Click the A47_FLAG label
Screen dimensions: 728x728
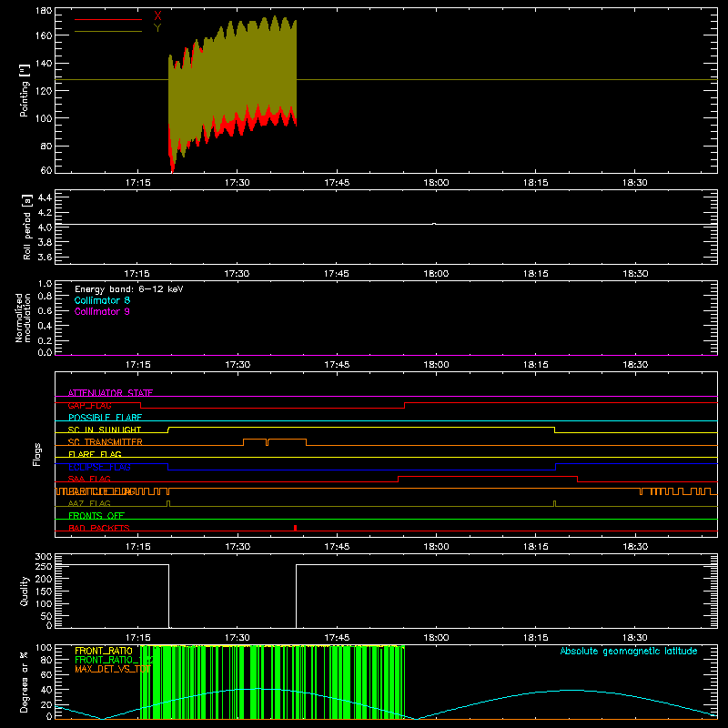click(x=89, y=503)
